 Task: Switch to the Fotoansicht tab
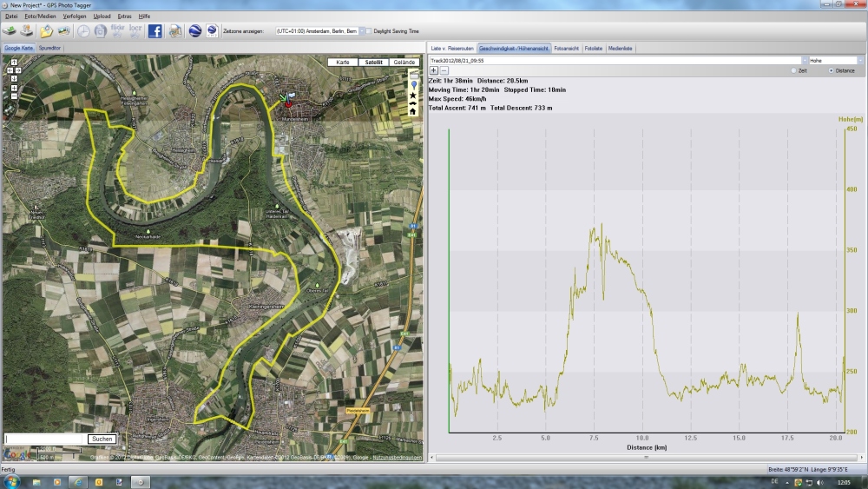[x=568, y=49]
